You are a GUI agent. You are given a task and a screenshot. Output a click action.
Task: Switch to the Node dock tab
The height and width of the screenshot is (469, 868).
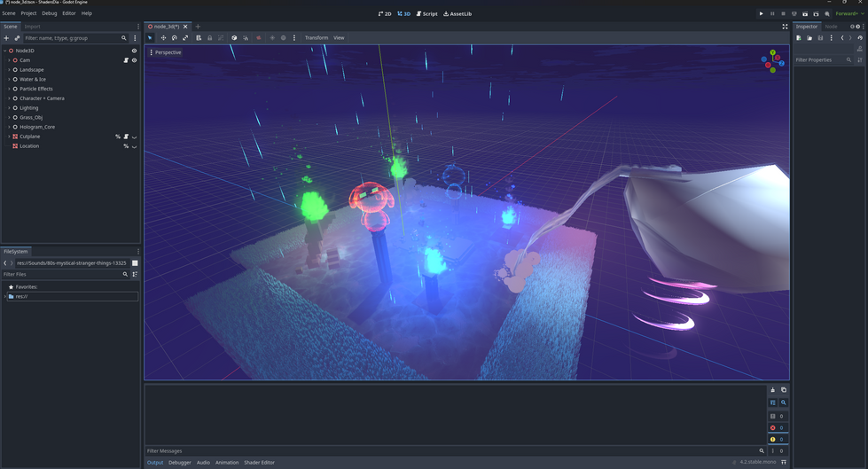point(831,27)
